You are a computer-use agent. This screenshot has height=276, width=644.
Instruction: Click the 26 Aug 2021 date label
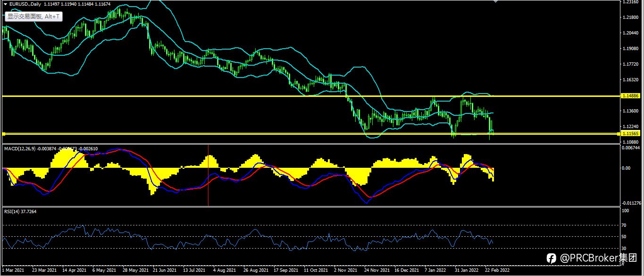pyautogui.click(x=255, y=270)
